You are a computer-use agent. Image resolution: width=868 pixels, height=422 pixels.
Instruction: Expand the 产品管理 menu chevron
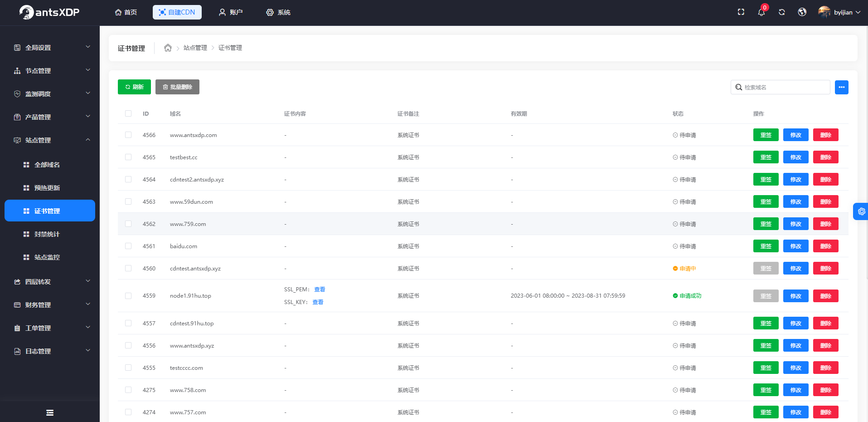pyautogui.click(x=88, y=116)
